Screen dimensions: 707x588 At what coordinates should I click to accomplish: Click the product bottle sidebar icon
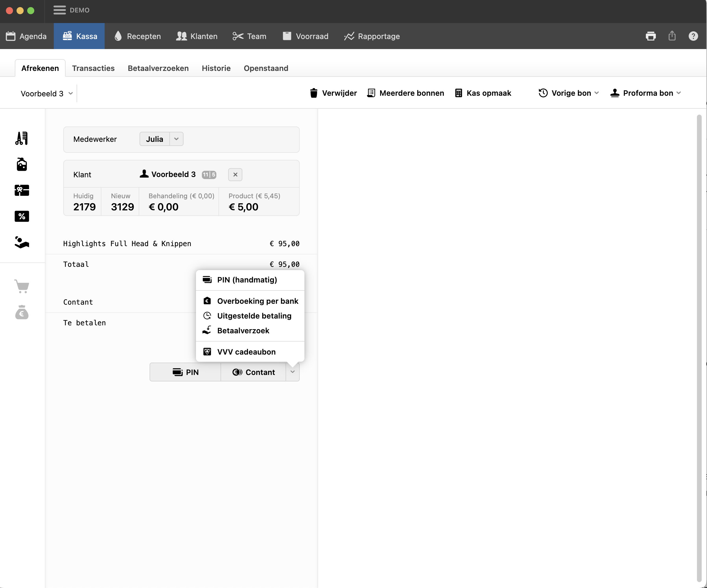pos(22,165)
